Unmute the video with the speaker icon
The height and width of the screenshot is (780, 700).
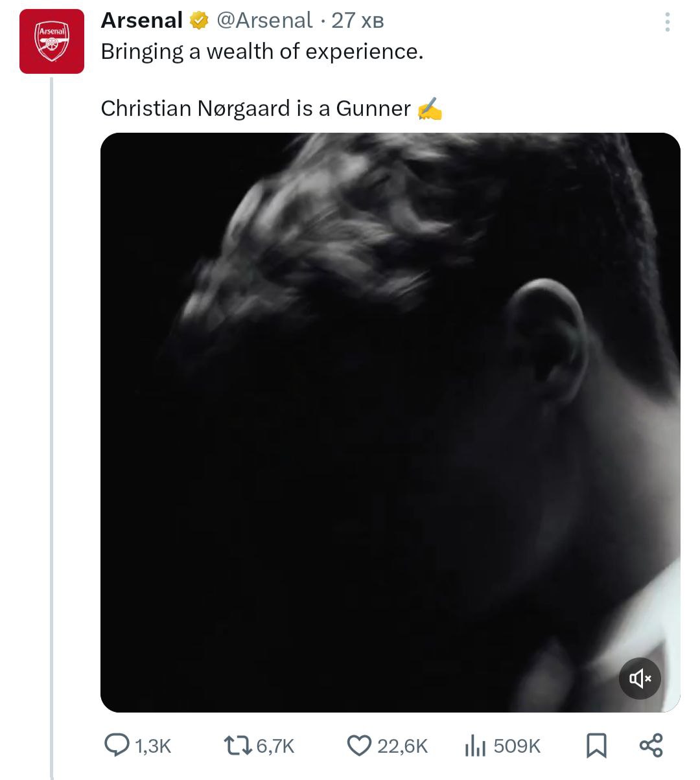pyautogui.click(x=640, y=678)
